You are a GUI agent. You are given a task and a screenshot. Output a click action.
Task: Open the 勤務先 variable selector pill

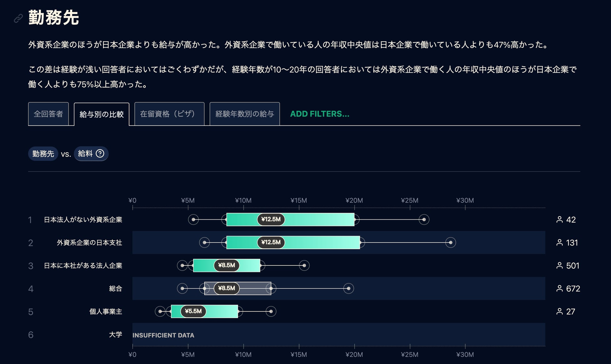[43, 154]
